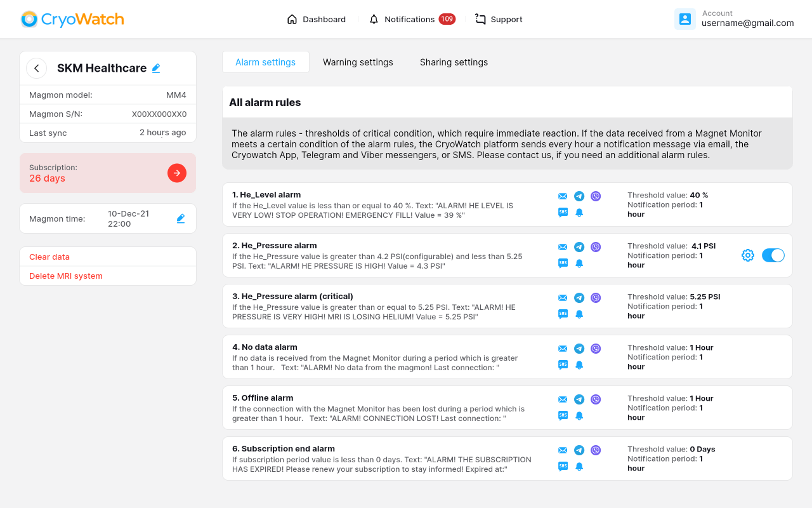
Task: Click email icon for Offline alarm
Action: (563, 399)
